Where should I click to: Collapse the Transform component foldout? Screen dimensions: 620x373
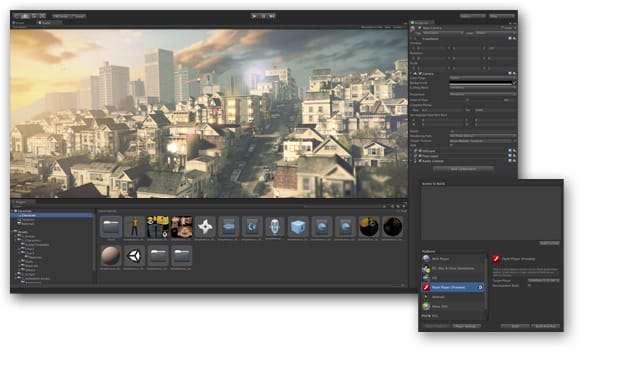point(412,39)
